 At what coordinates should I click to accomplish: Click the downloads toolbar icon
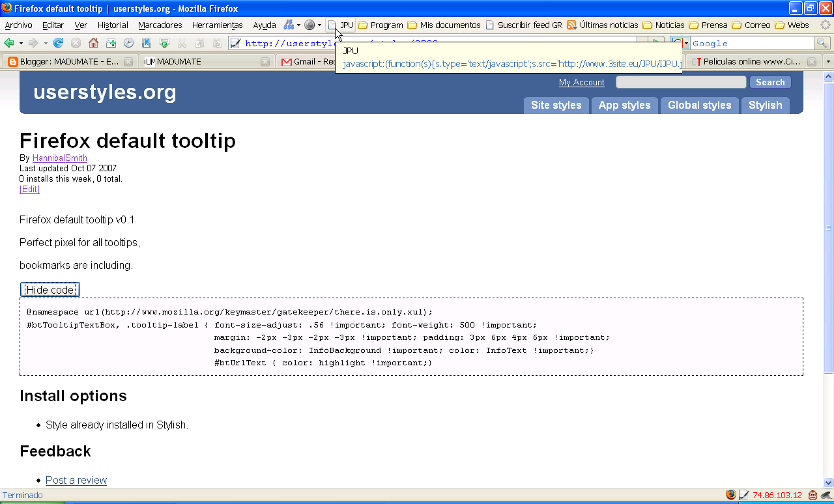coord(164,43)
